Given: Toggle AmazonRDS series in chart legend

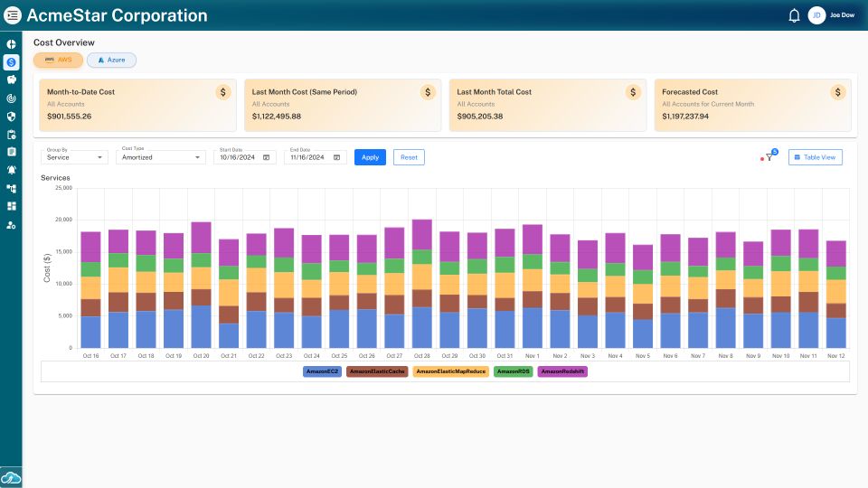Looking at the screenshot, I should (513, 371).
